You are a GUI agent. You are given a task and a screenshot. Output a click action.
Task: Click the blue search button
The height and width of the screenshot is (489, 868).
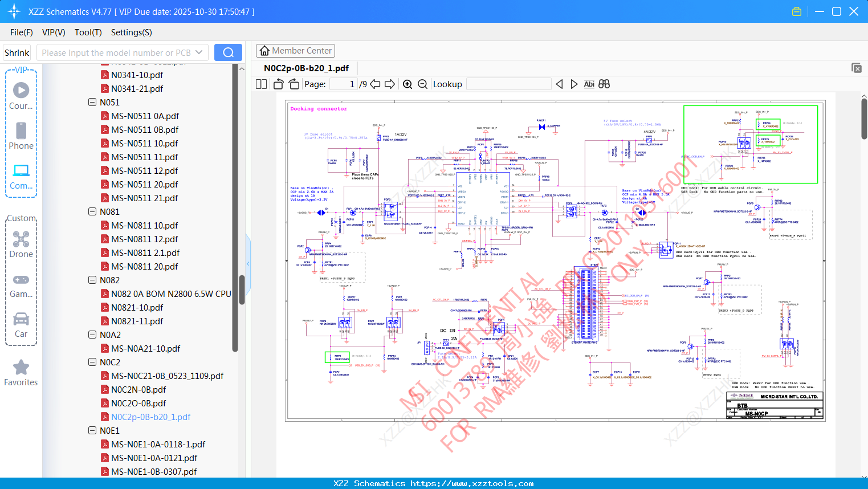228,52
